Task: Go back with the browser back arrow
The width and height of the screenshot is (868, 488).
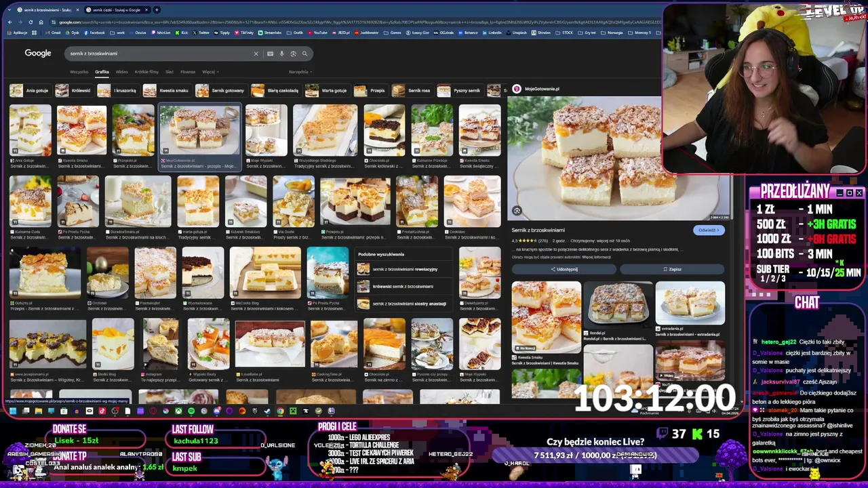Action: tap(9, 22)
